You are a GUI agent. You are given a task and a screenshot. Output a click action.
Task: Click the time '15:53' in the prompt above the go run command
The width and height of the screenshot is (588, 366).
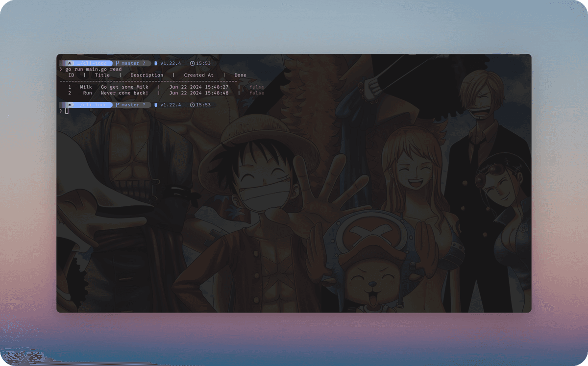(203, 64)
